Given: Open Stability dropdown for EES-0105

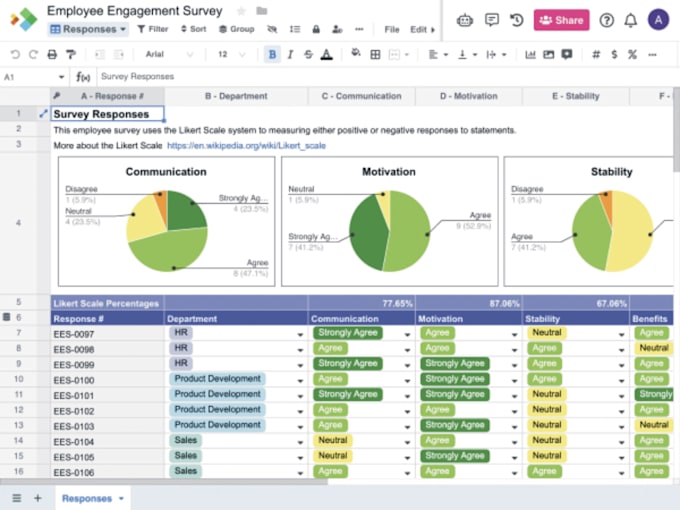Looking at the screenshot, I should 621,458.
